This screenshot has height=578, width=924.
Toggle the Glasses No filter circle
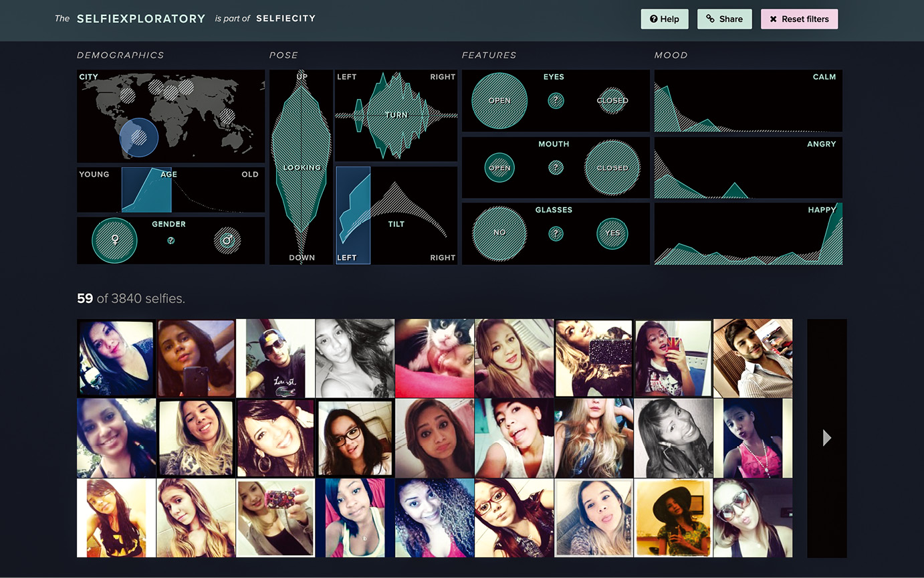point(499,233)
